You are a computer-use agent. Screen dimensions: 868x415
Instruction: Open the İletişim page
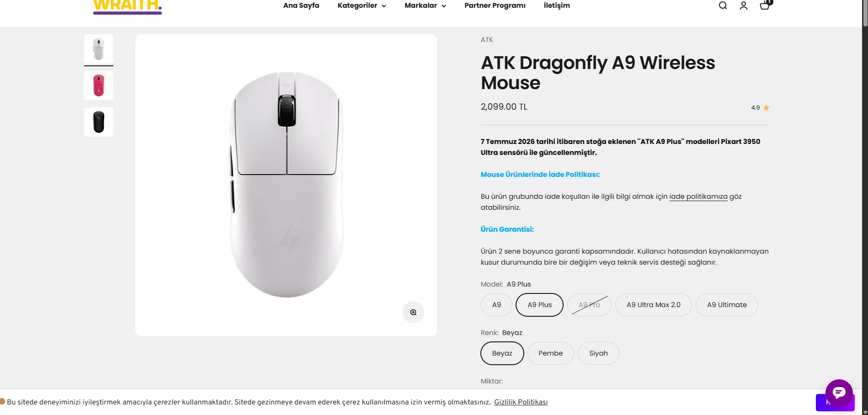pos(557,5)
